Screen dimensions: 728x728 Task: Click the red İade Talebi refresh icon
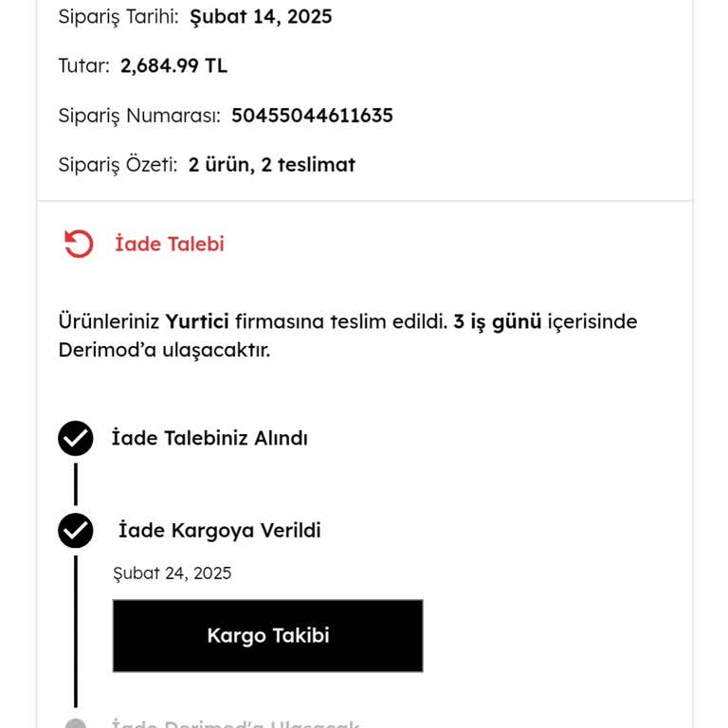click(79, 244)
